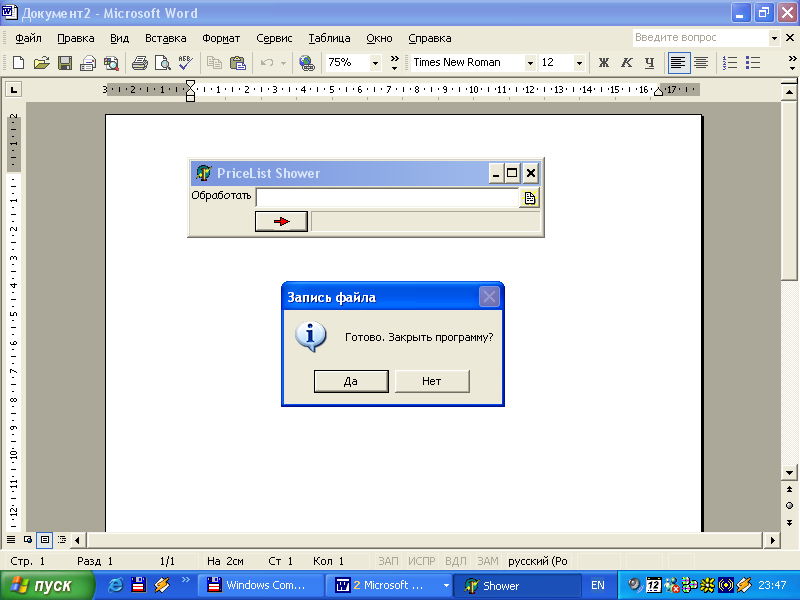Open a file with the Open folder icon
The height and width of the screenshot is (600, 800).
(x=41, y=63)
